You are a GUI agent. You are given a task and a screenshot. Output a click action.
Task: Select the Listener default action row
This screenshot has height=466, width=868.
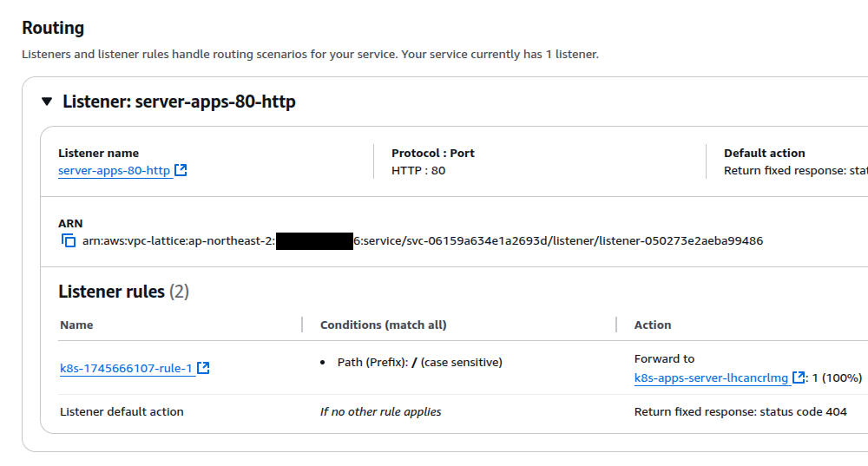122,412
